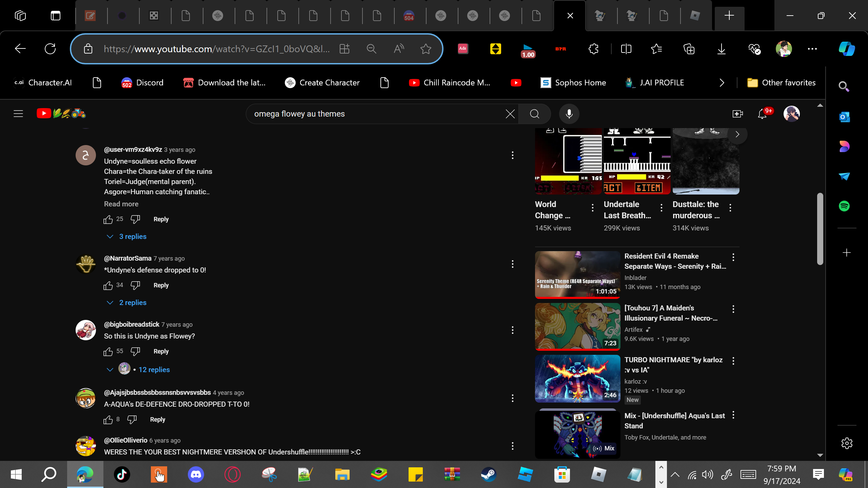
Task: Click the YouTube search magnifier button
Action: (535, 114)
